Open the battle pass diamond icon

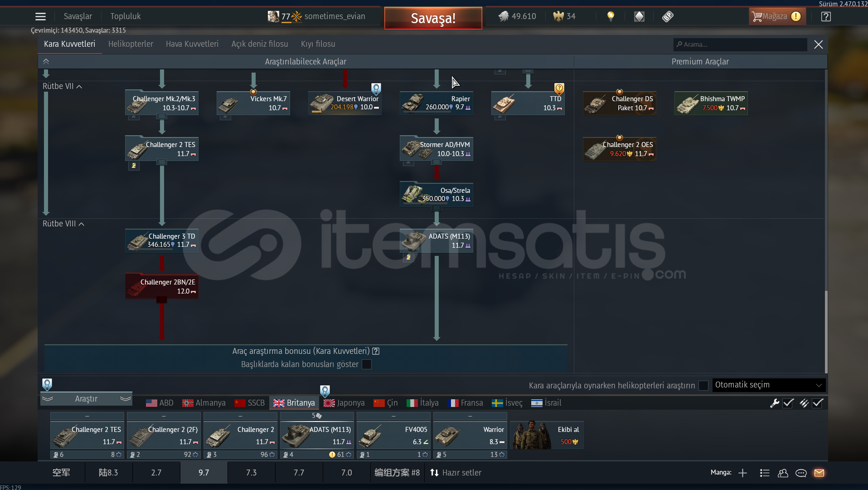(639, 17)
